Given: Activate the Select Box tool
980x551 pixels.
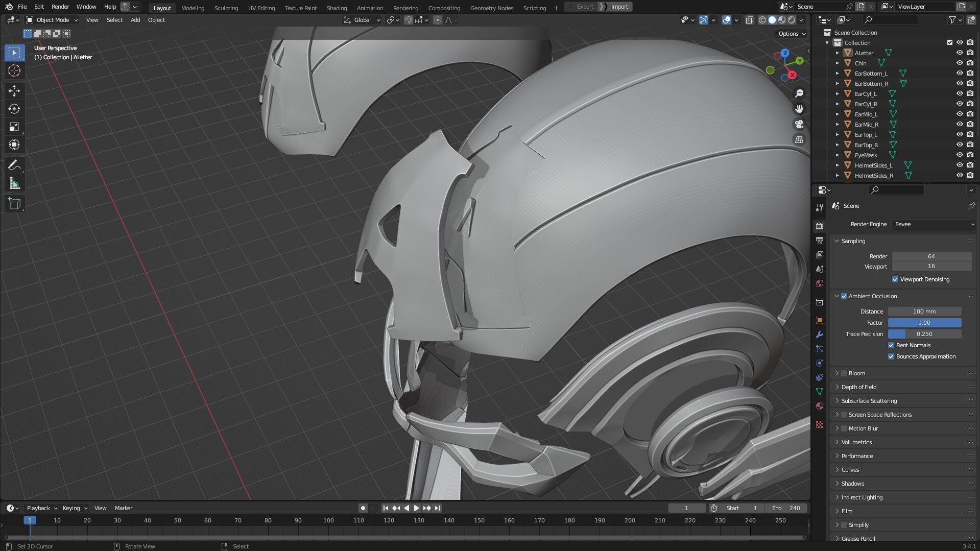Looking at the screenshot, I should [14, 53].
